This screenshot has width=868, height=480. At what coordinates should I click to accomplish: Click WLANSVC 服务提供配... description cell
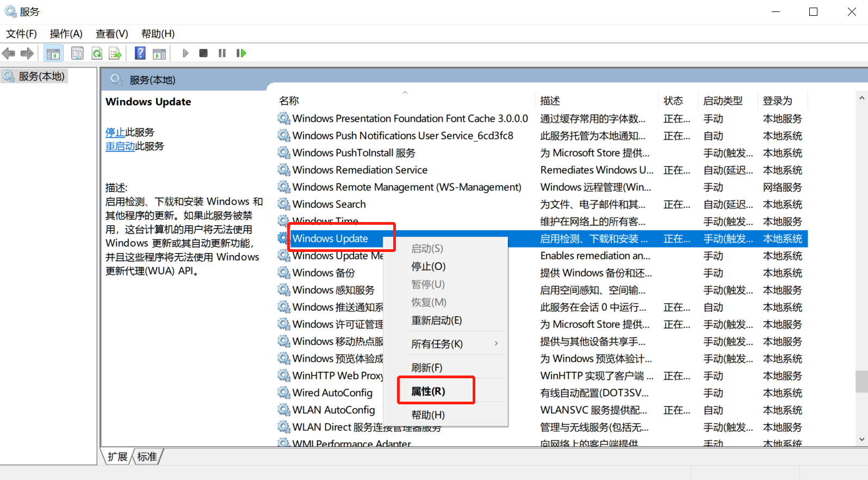pyautogui.click(x=594, y=410)
